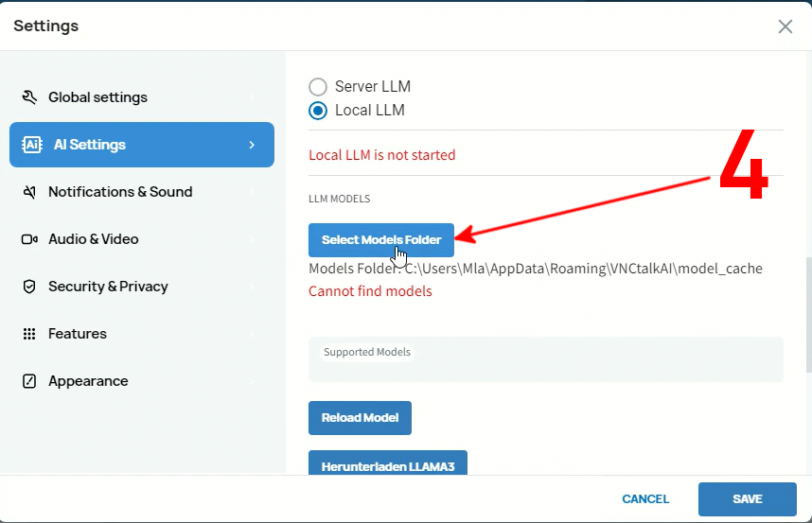Viewport: 812px width, 523px height.
Task: Click the Appearance sidebar icon
Action: click(x=29, y=381)
